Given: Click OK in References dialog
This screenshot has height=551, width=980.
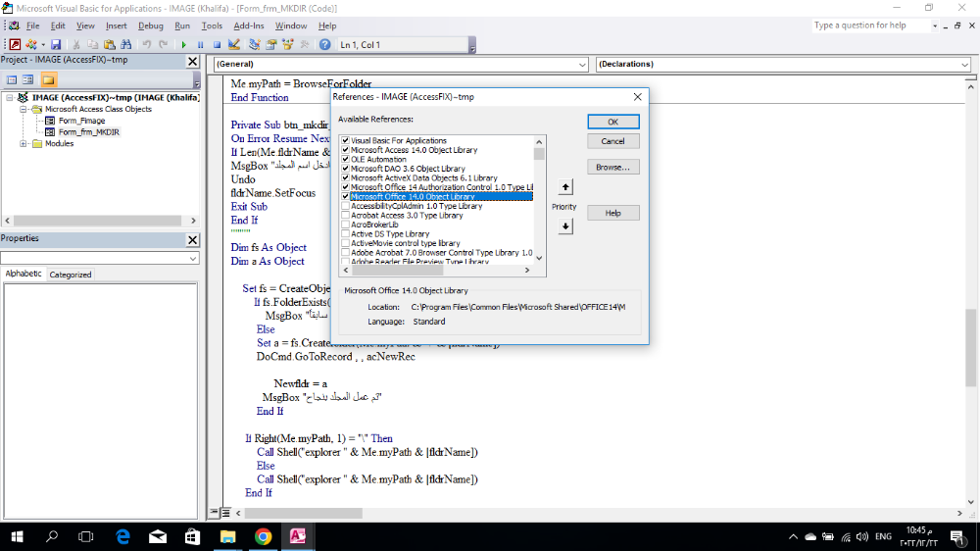Looking at the screenshot, I should tap(613, 122).
